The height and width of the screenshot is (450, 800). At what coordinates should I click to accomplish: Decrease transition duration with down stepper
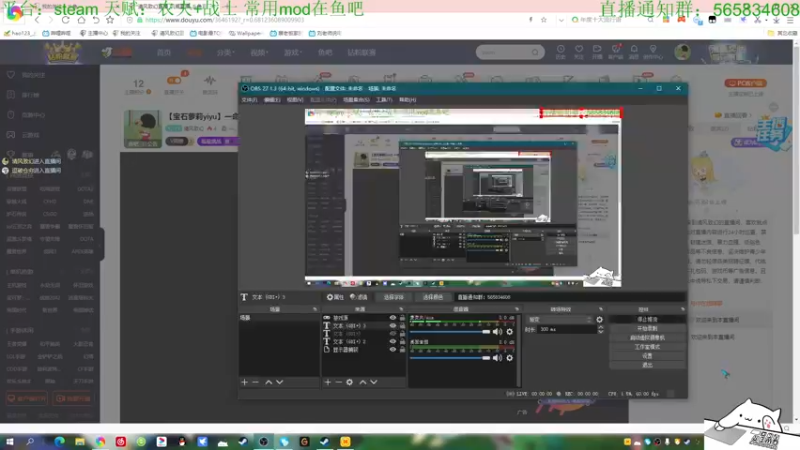click(x=601, y=332)
